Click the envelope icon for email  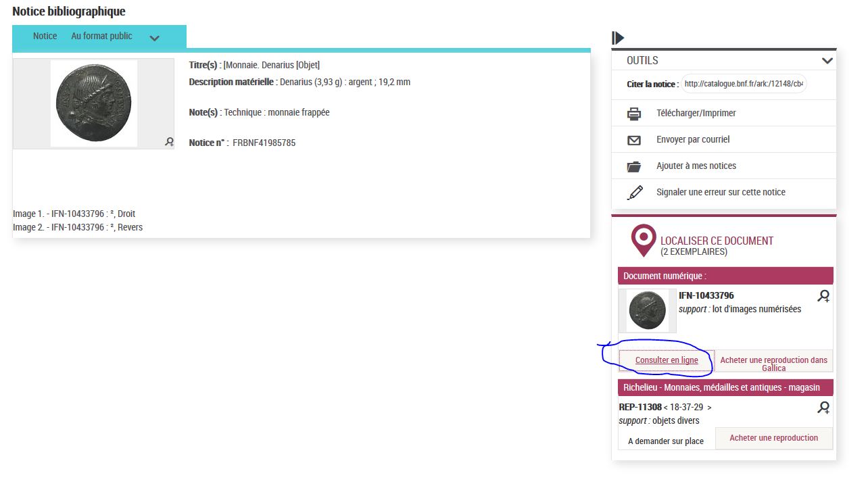pyautogui.click(x=633, y=140)
